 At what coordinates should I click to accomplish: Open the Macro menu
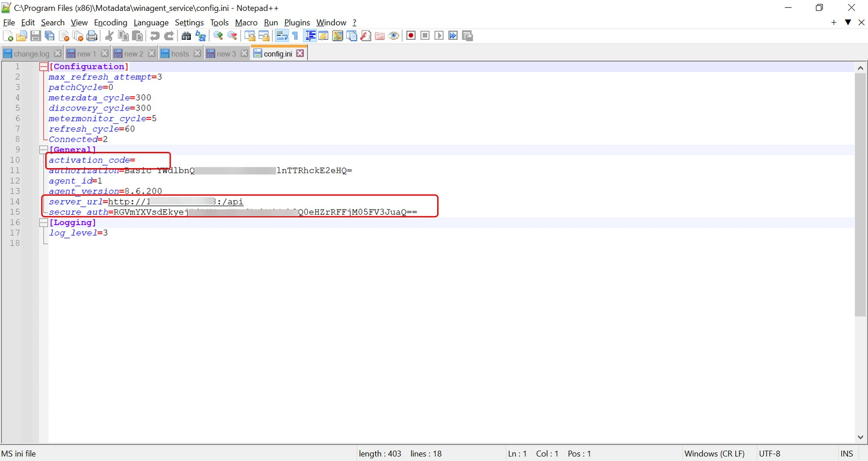[x=246, y=23]
